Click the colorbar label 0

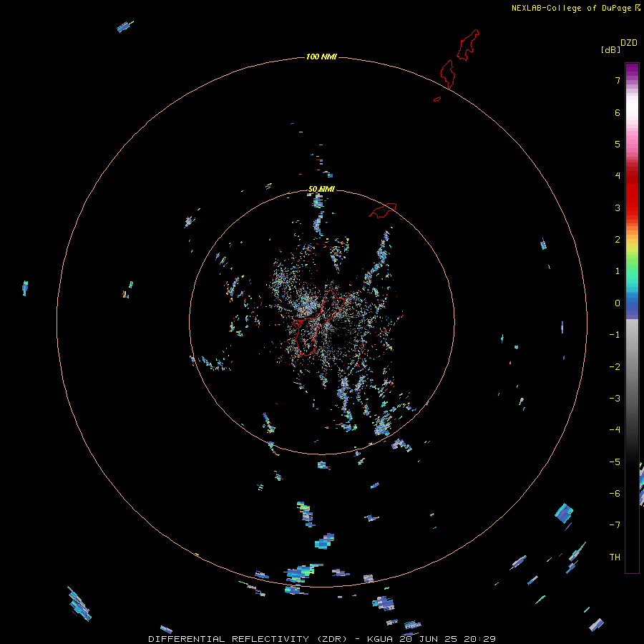(x=618, y=303)
